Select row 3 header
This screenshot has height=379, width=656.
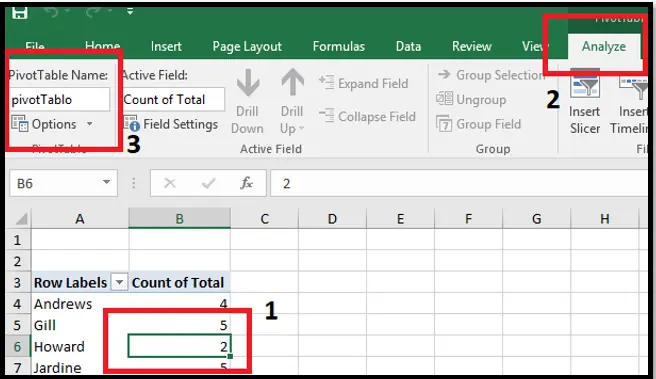(18, 282)
